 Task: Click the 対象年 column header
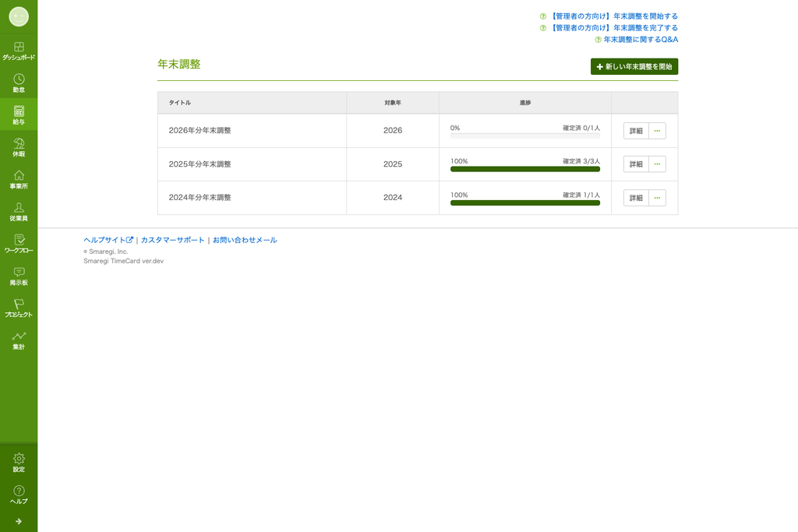(x=393, y=103)
